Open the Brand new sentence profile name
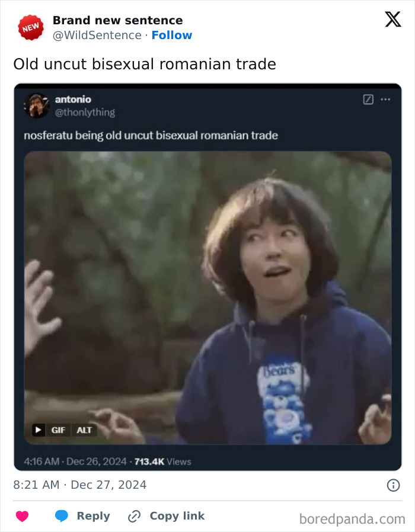The height and width of the screenshot is (532, 415). point(117,20)
